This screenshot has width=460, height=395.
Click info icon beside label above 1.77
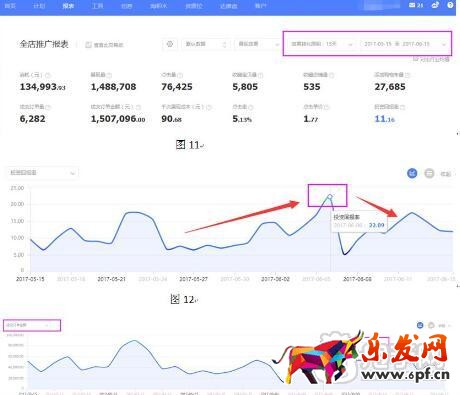click(x=326, y=107)
